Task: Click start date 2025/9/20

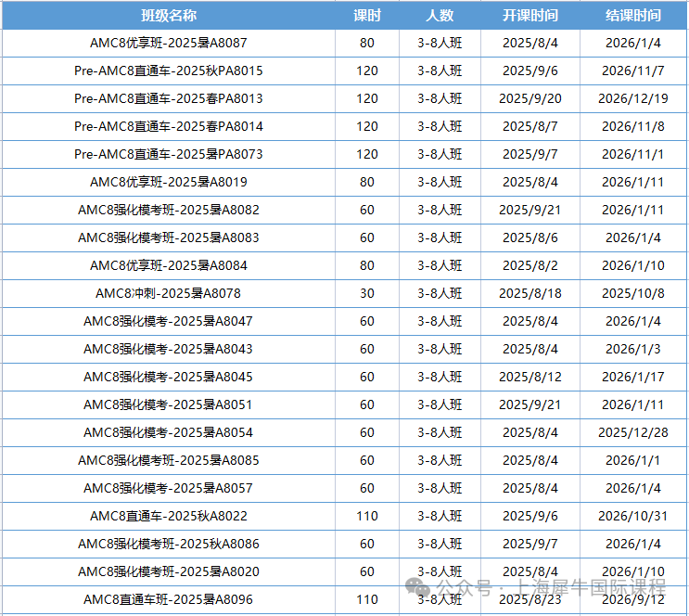Action: pyautogui.click(x=530, y=98)
